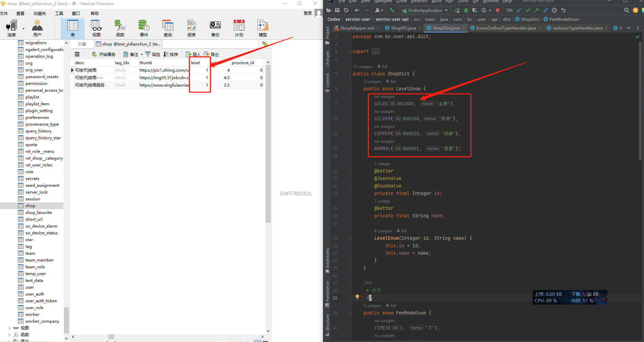Click 排序 sort button
This screenshot has height=342, width=644.
171,54
